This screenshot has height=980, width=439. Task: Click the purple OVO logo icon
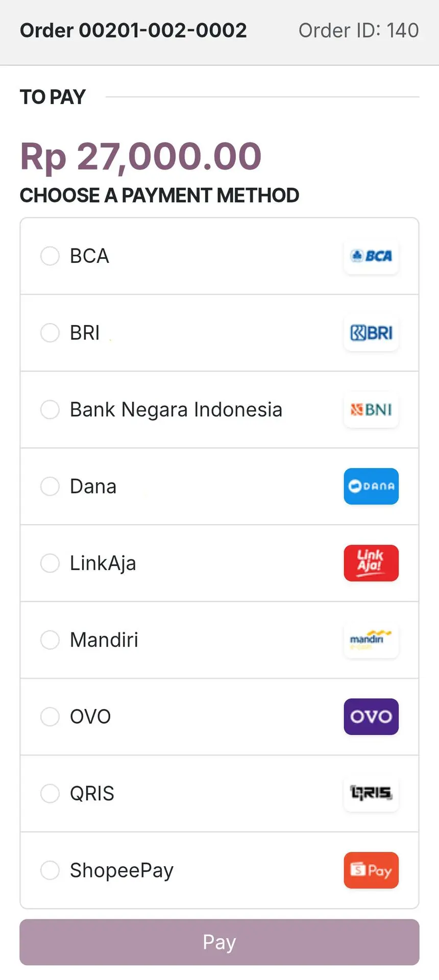coord(371,717)
